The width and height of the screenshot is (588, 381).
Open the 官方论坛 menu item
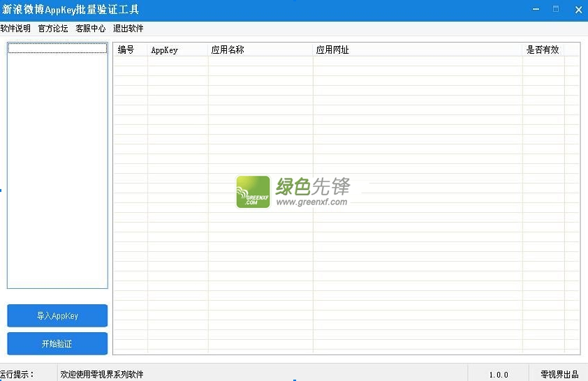pos(53,29)
